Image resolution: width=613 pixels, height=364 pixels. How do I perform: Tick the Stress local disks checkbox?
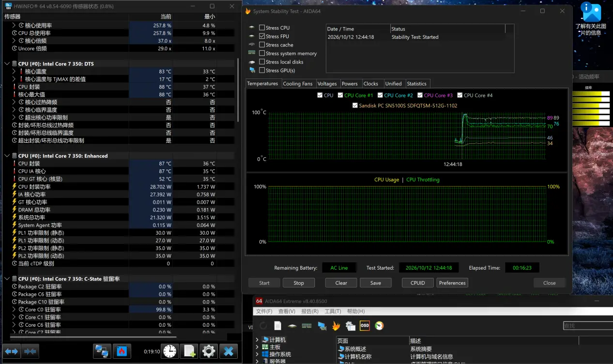tap(262, 62)
